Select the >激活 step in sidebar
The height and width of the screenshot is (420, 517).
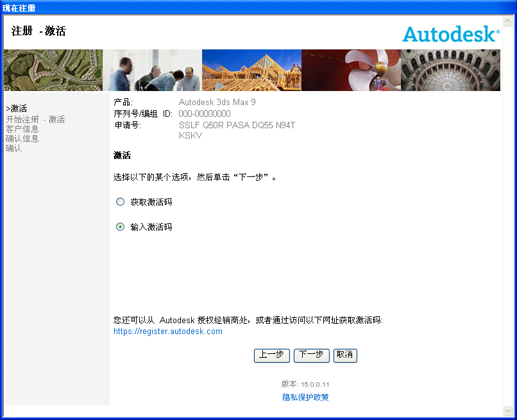tap(17, 108)
